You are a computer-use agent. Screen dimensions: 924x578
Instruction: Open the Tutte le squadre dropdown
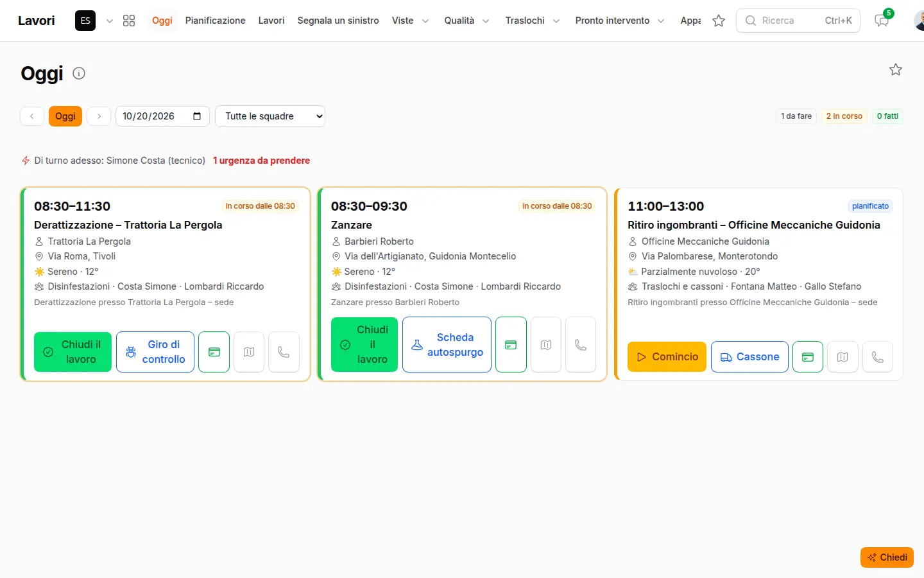coord(270,116)
